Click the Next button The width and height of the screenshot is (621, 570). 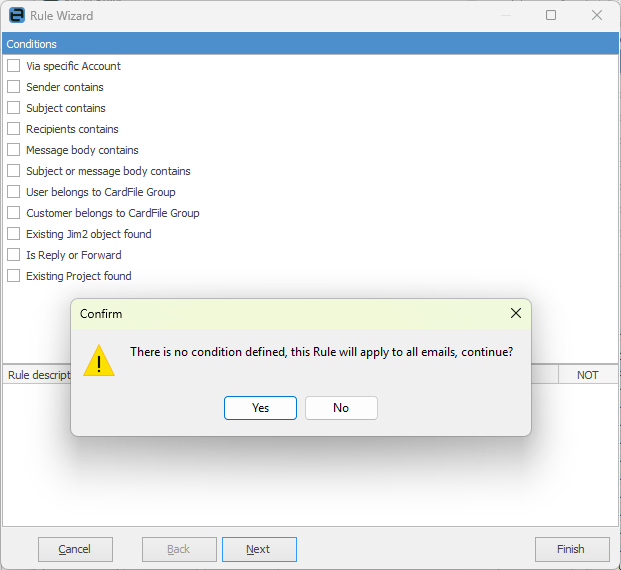259,549
